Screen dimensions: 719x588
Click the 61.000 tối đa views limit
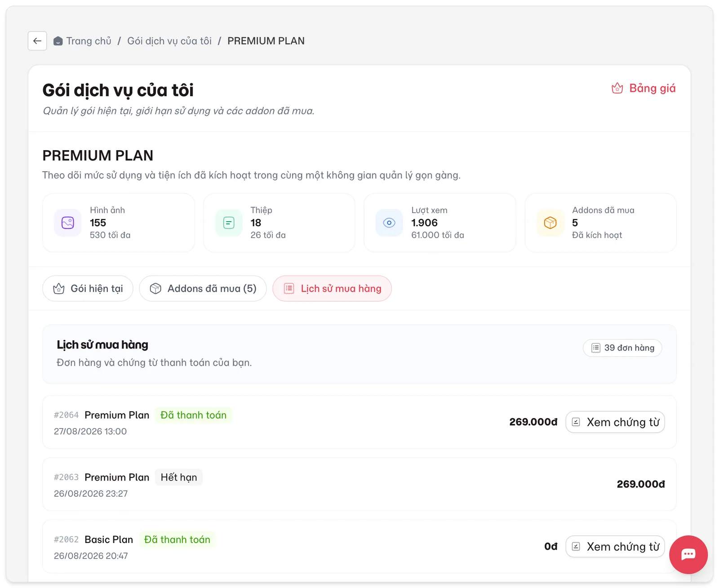438,235
